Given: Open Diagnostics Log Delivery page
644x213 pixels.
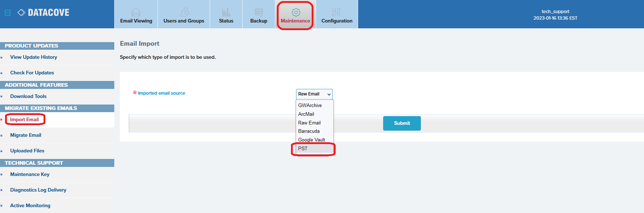Looking at the screenshot, I should (x=38, y=190).
